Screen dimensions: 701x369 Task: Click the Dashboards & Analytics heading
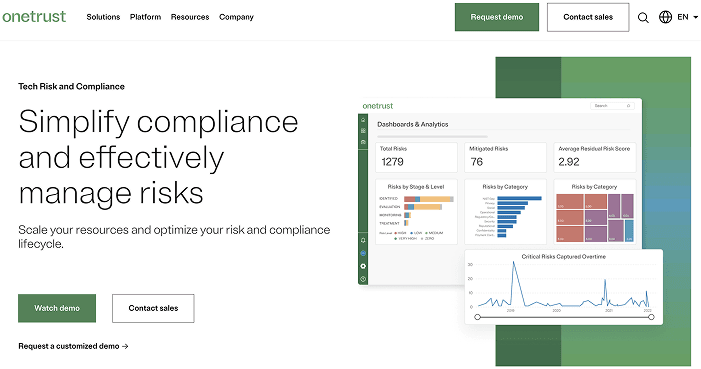pyautogui.click(x=413, y=124)
